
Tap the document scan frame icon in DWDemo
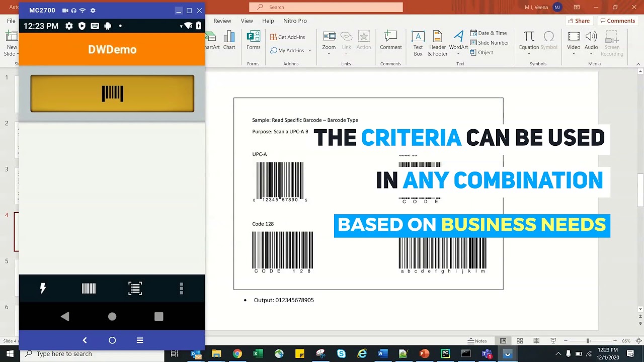[x=135, y=288]
